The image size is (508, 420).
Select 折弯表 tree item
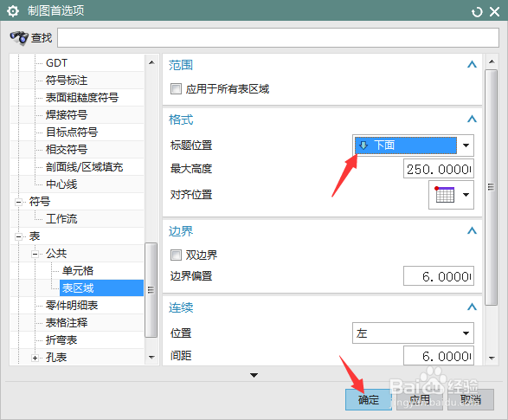61,340
